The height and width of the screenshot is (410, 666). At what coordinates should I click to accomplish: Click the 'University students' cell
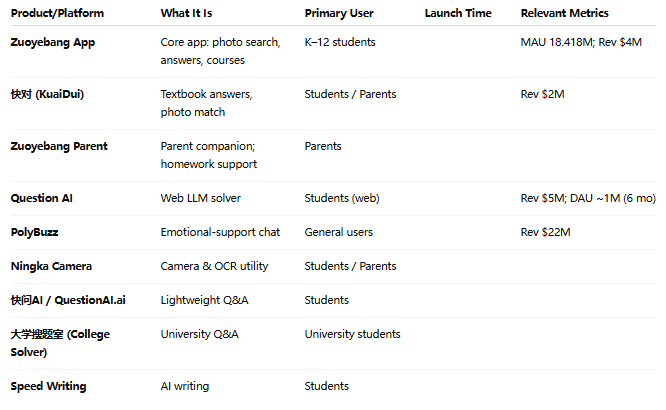pyautogui.click(x=352, y=334)
